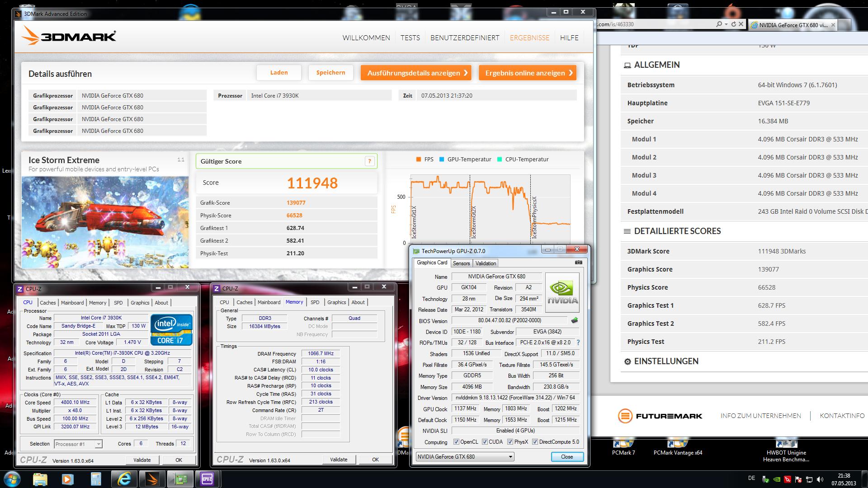
Task: Click the volume speaker tray icon
Action: (x=820, y=479)
